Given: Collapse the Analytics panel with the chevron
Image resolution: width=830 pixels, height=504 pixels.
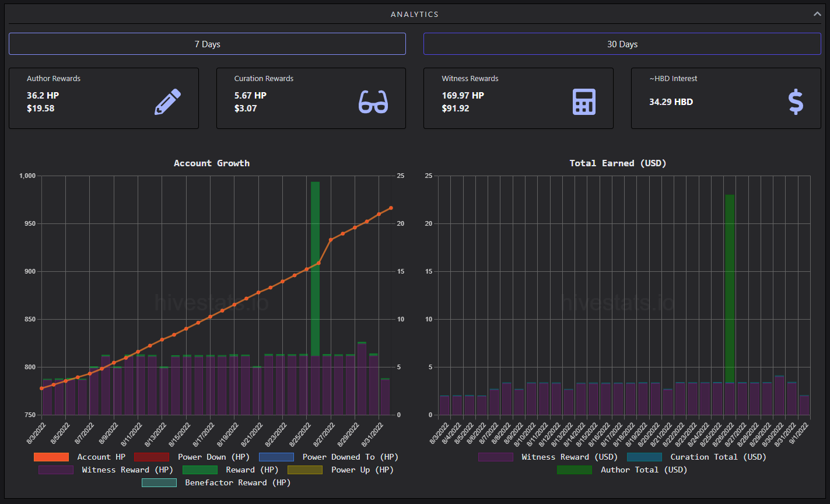Looking at the screenshot, I should point(817,14).
